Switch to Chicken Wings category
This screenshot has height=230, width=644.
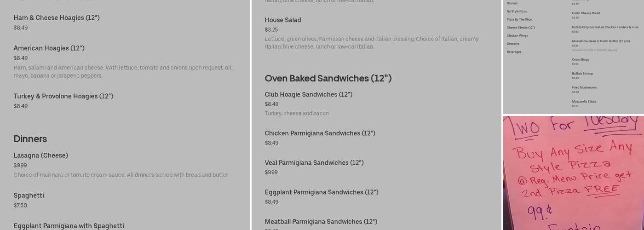click(x=517, y=36)
